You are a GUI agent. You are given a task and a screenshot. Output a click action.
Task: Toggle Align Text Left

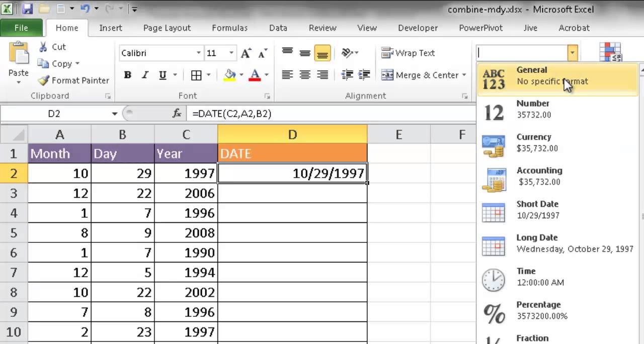tap(287, 75)
